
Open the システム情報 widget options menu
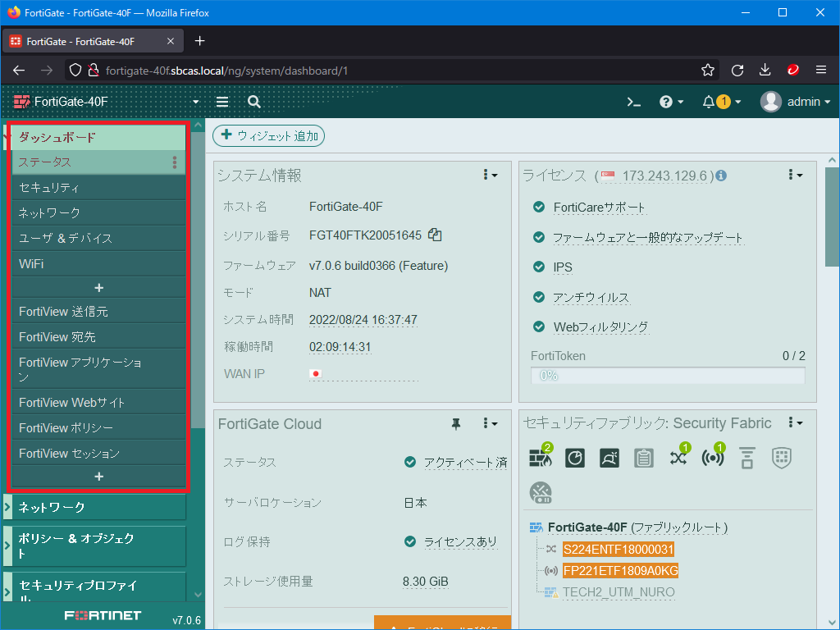[x=491, y=175]
